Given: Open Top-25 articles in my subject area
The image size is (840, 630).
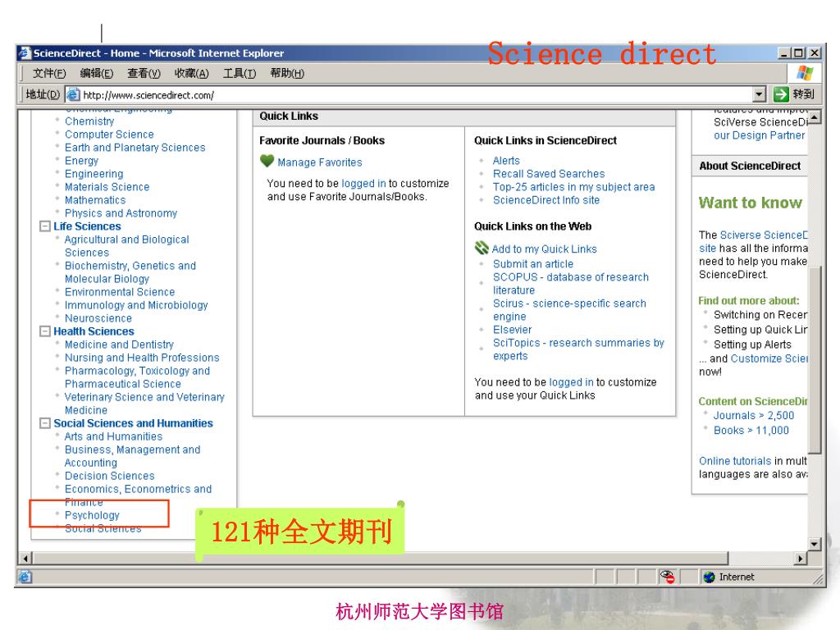Looking at the screenshot, I should coord(573,187).
